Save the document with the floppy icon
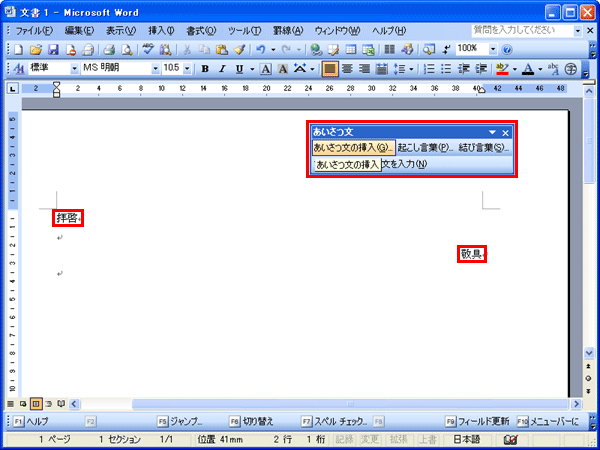 point(53,49)
